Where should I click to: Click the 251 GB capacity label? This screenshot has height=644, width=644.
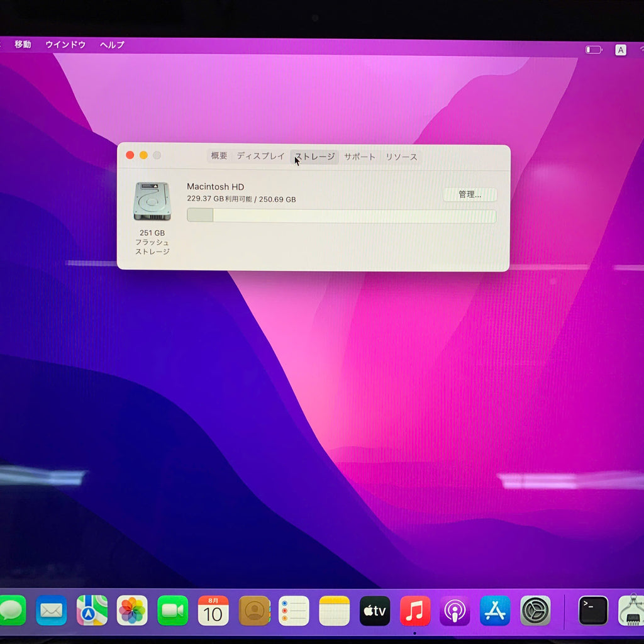point(152,233)
